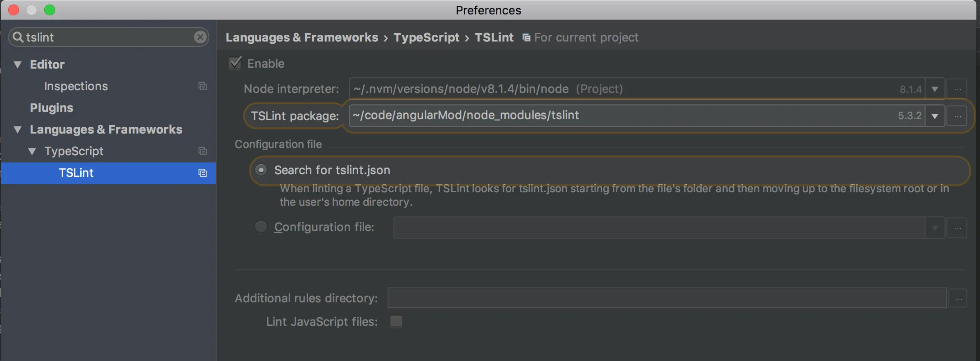Open the Inspections settings page

[76, 86]
